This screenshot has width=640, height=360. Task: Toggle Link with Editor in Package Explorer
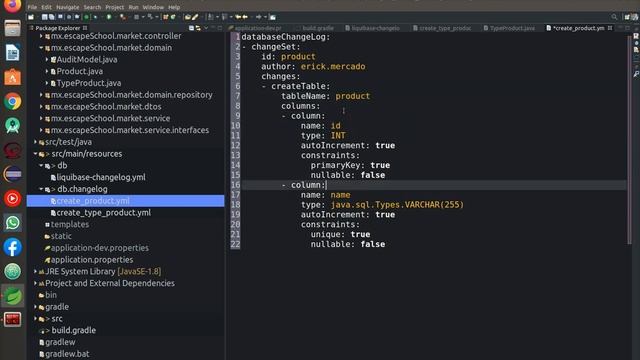[x=198, y=28]
